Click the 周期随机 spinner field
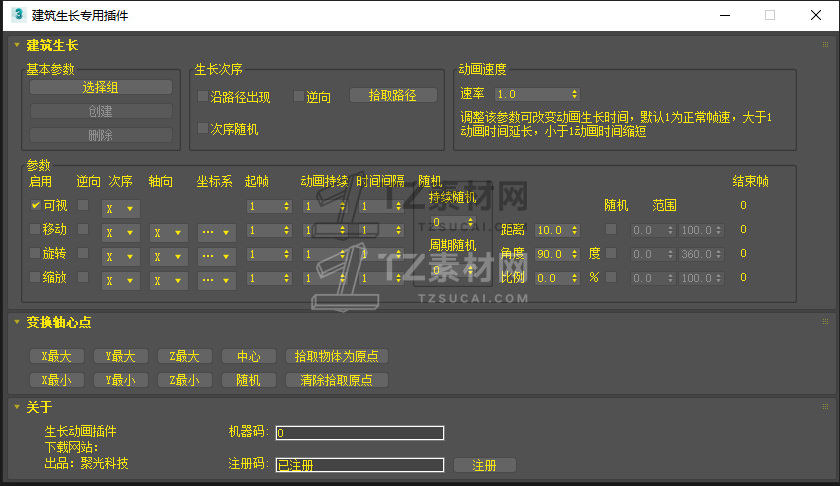This screenshot has height=486, width=840. 453,270
